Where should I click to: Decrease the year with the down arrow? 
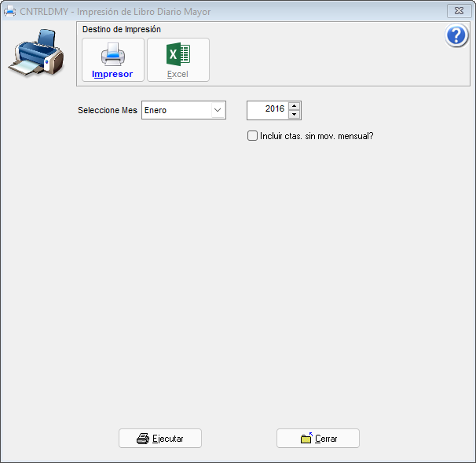click(294, 115)
